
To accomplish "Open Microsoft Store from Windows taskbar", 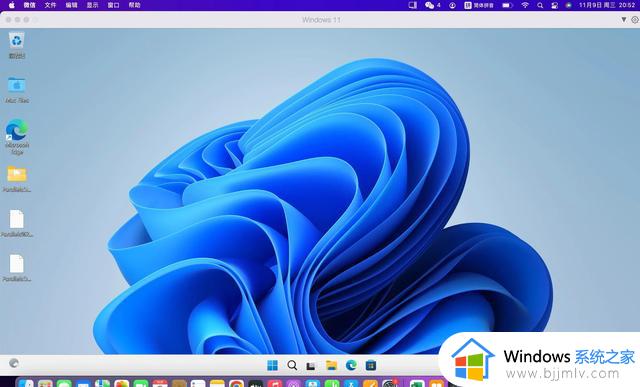I will pyautogui.click(x=371, y=365).
